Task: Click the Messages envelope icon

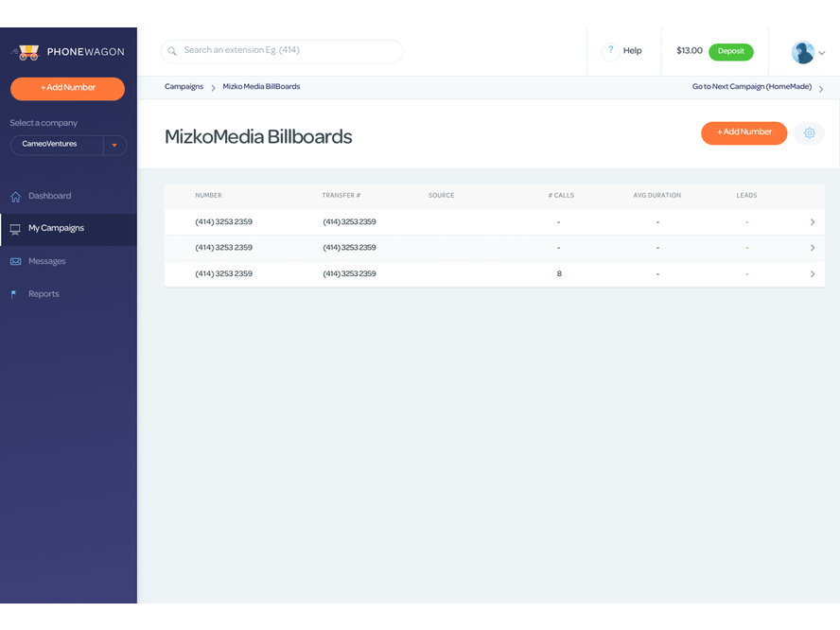Action: [15, 261]
